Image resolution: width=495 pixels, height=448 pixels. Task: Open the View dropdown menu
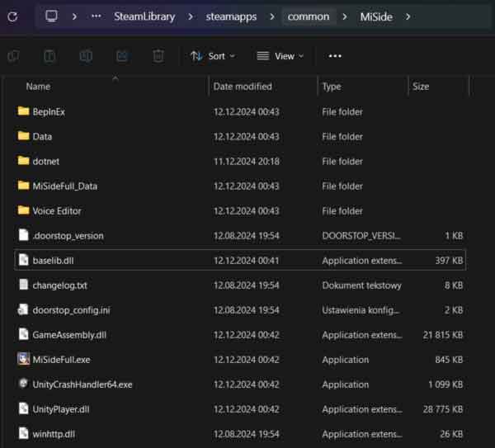tap(280, 56)
